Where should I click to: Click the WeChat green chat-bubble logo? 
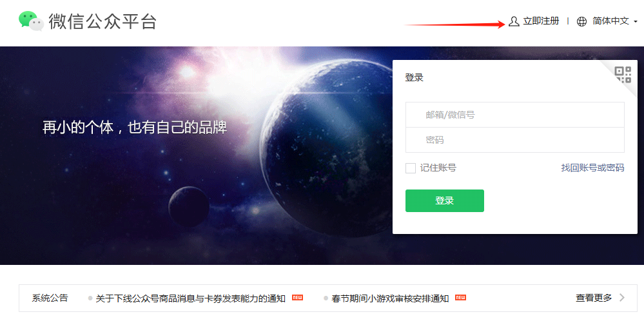pyautogui.click(x=31, y=21)
